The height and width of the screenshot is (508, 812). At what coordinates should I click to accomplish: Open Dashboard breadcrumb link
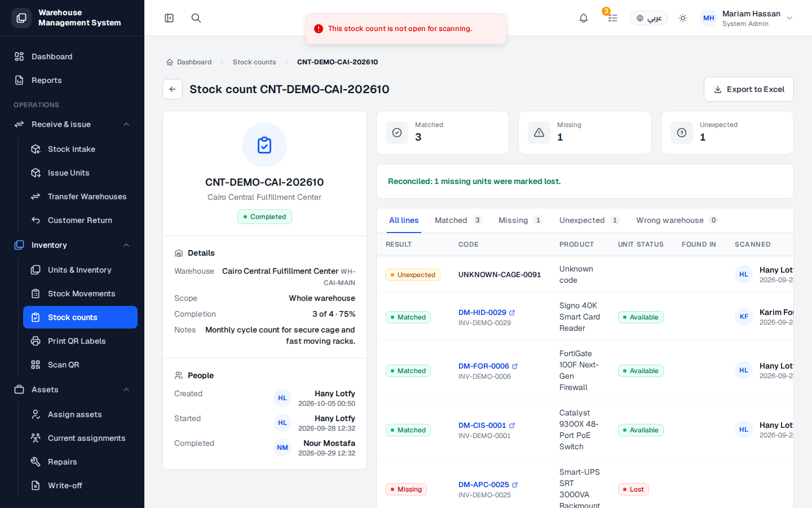189,62
